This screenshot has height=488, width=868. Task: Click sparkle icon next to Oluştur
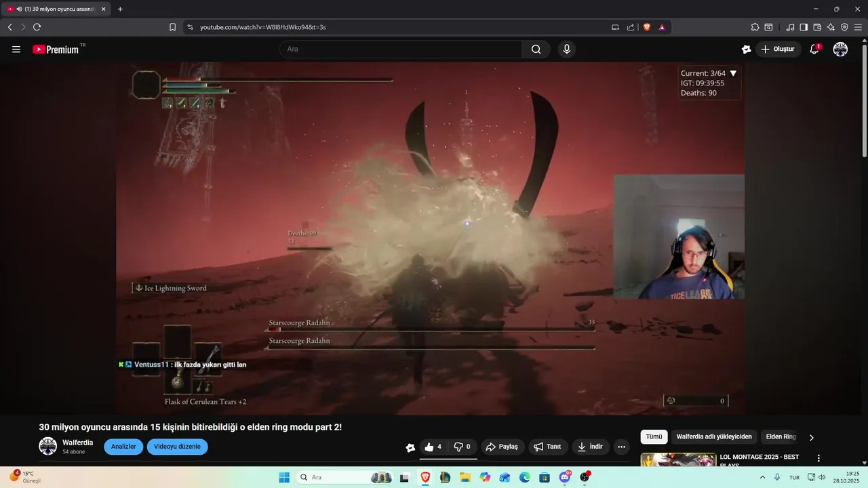[x=746, y=49]
